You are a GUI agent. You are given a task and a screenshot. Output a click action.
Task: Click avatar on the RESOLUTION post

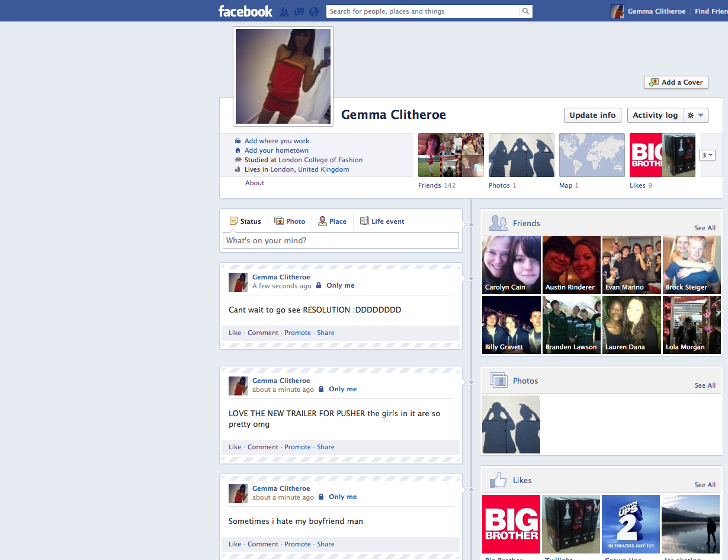coord(238,282)
